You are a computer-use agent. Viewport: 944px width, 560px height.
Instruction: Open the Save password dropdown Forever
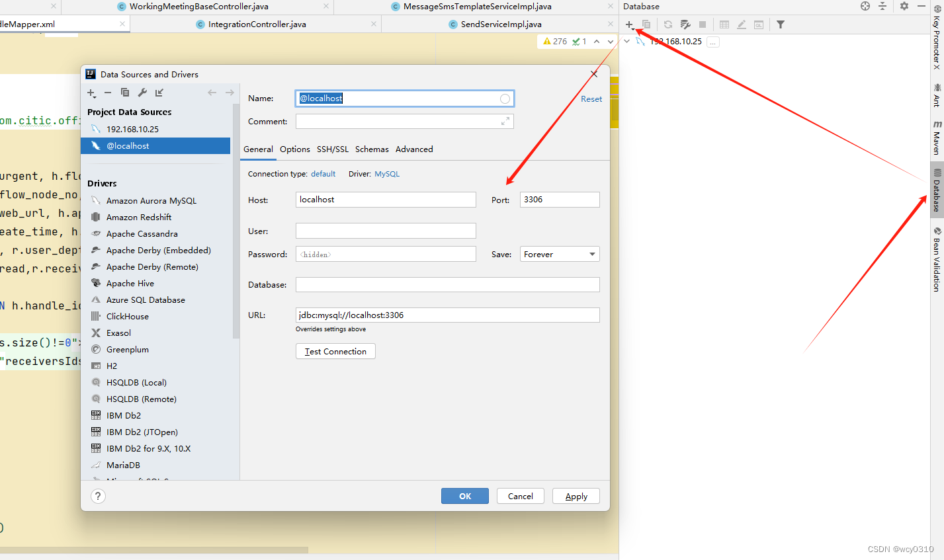point(560,254)
